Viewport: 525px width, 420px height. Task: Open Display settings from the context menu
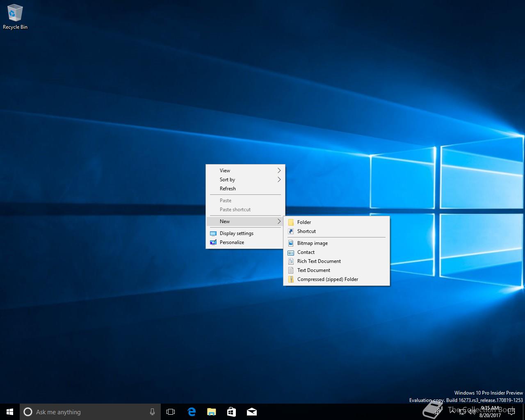pyautogui.click(x=236, y=233)
